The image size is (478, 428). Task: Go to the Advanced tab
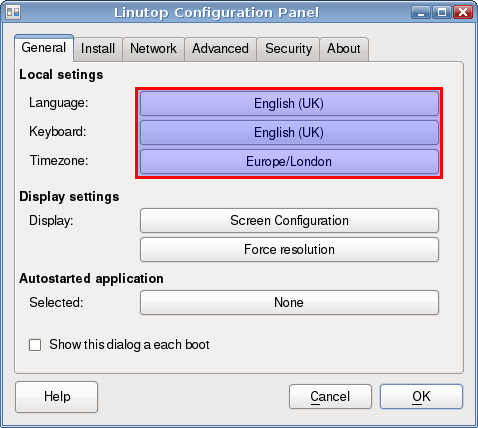point(220,49)
